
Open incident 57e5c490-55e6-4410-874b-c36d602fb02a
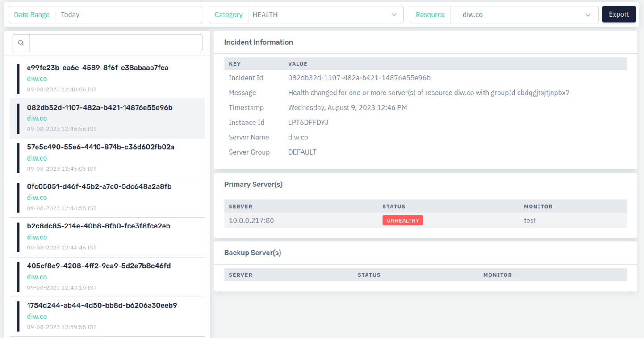coord(100,147)
